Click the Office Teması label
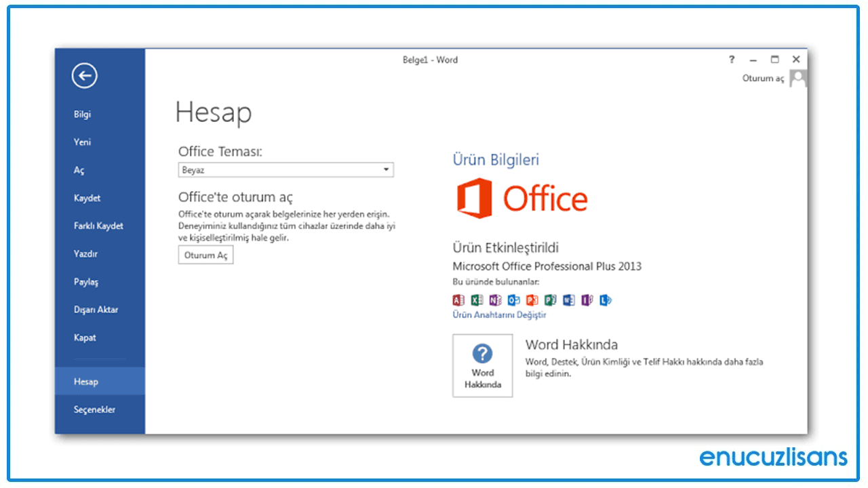Image resolution: width=868 pixels, height=488 pixels. tap(220, 152)
